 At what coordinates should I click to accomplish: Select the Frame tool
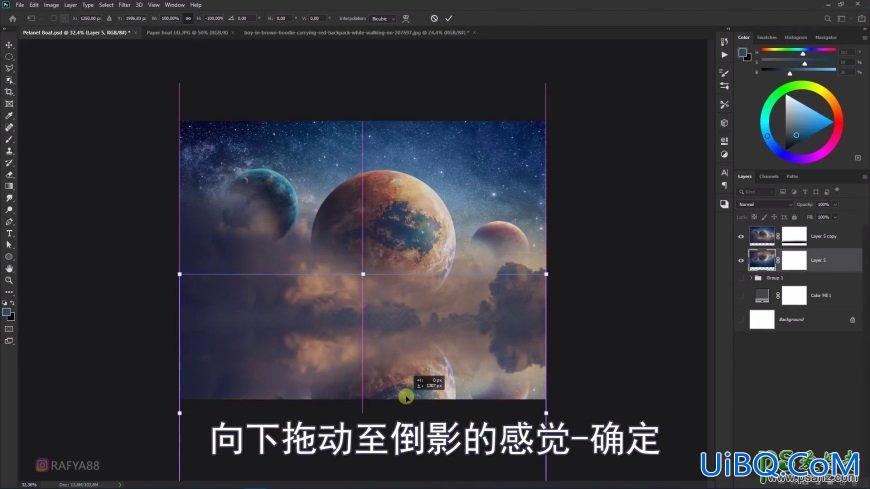(9, 104)
